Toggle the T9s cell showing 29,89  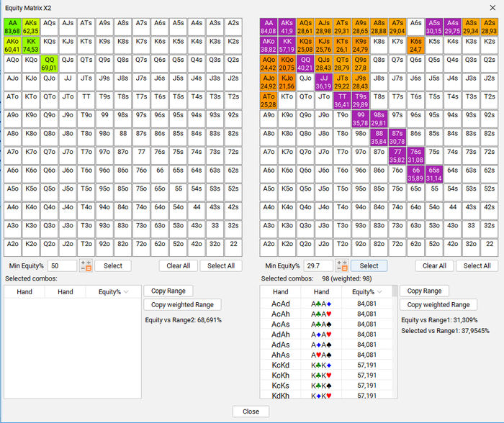pyautogui.click(x=361, y=100)
